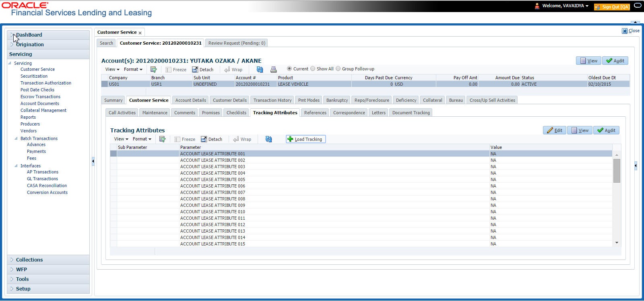Click Edit in the Tracking Attributes section
The height and width of the screenshot is (301, 644).
click(555, 130)
